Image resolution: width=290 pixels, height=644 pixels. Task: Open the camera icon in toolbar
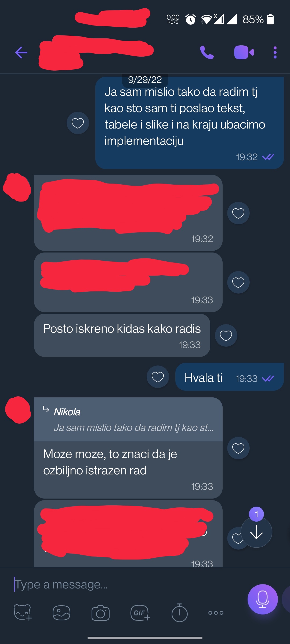100,613
